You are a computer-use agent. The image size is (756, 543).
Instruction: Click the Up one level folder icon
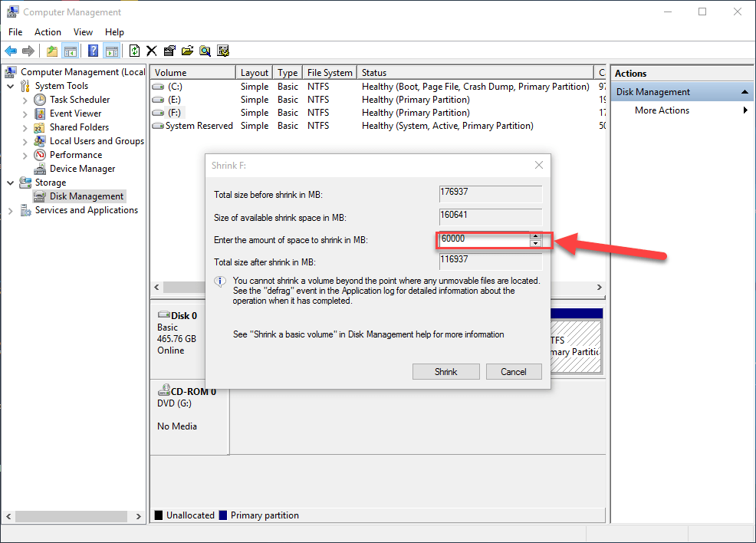click(51, 51)
